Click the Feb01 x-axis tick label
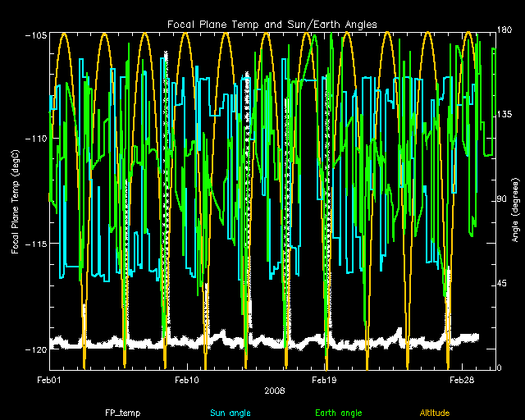 tap(50, 381)
